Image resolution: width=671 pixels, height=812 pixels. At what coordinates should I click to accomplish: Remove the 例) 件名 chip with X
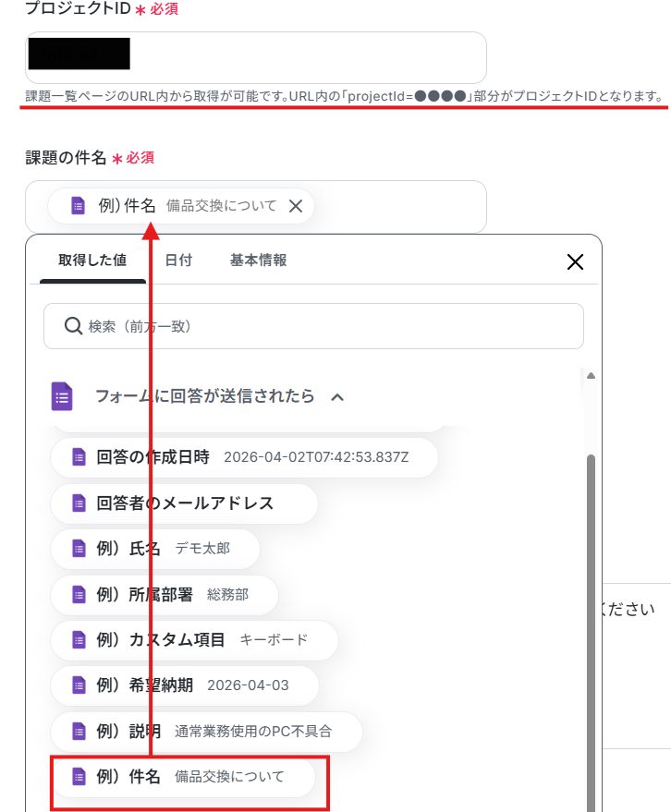pyautogui.click(x=296, y=206)
